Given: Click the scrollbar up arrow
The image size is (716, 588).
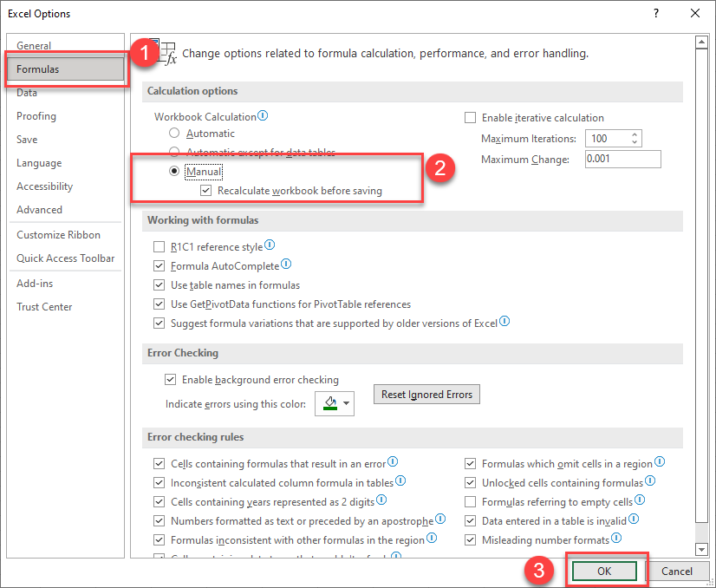Looking at the screenshot, I should pos(701,42).
